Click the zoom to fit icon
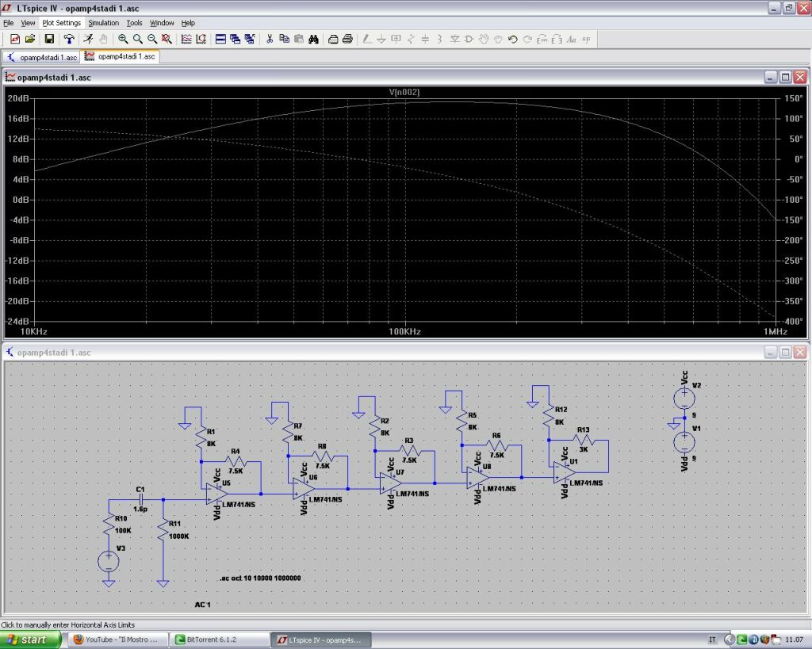The image size is (812, 649). [x=166, y=39]
